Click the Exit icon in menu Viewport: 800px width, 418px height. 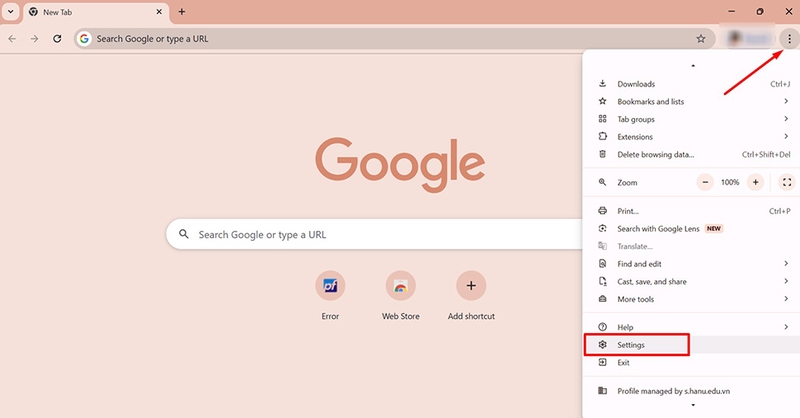click(x=603, y=362)
